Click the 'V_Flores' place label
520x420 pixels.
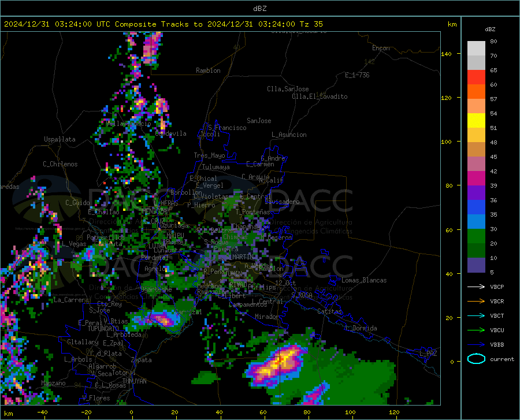96,398
